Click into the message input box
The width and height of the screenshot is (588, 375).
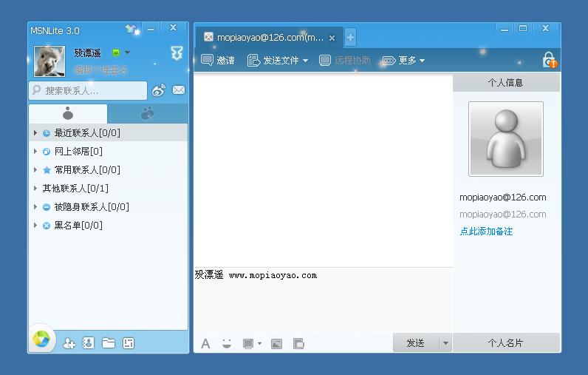pyautogui.click(x=324, y=300)
